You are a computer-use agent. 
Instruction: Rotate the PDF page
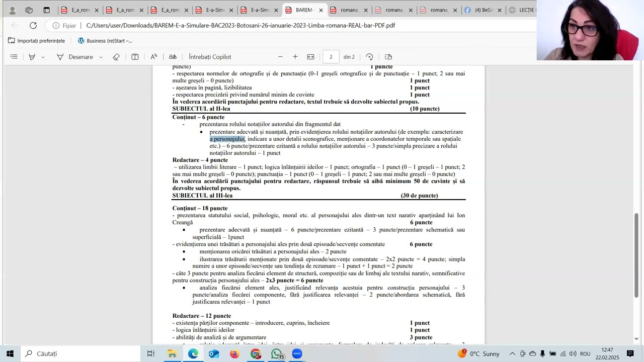(x=369, y=57)
